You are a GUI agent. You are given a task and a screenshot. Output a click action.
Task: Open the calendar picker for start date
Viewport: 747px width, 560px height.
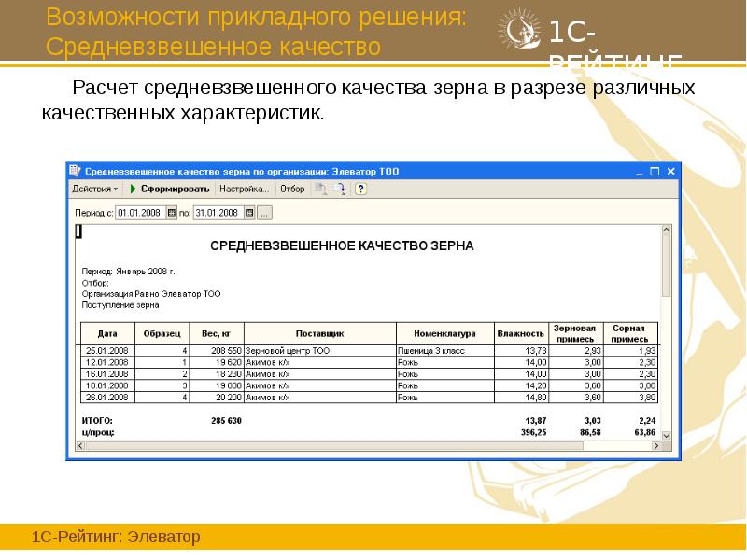coord(171,212)
